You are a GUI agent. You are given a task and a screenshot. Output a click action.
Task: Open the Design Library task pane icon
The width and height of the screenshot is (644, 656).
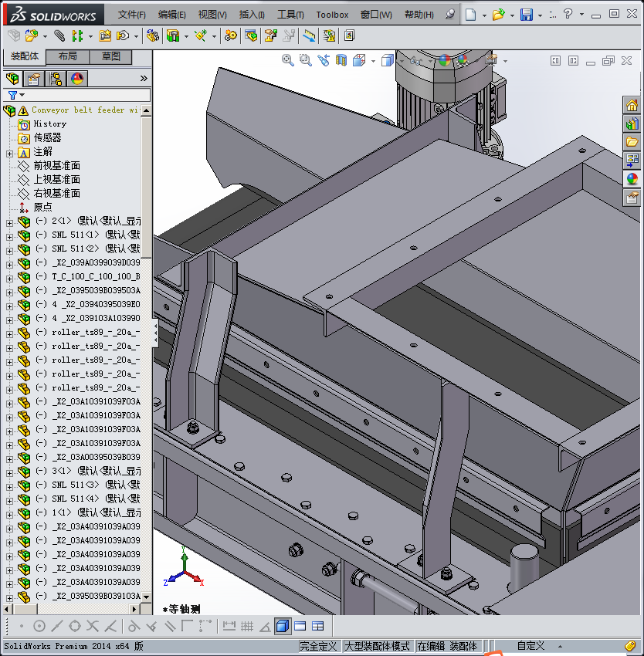click(x=632, y=123)
